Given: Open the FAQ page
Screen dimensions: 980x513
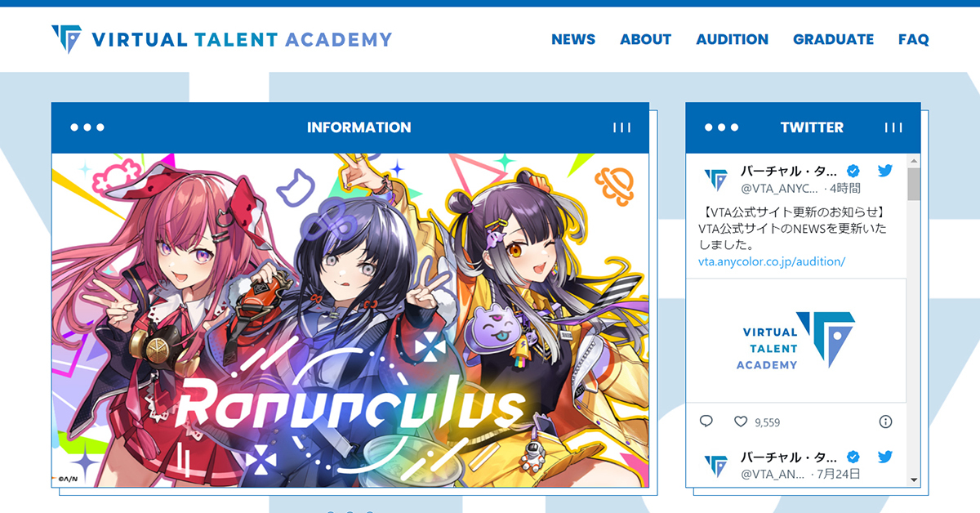Looking at the screenshot, I should pos(913,39).
